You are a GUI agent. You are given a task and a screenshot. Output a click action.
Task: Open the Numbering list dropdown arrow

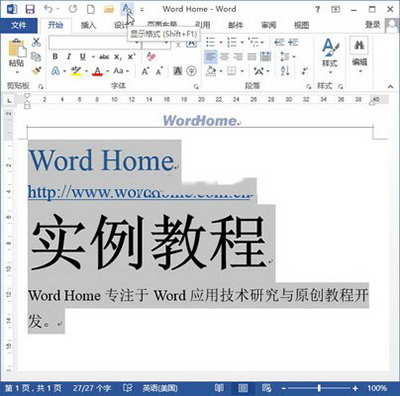[x=242, y=42]
